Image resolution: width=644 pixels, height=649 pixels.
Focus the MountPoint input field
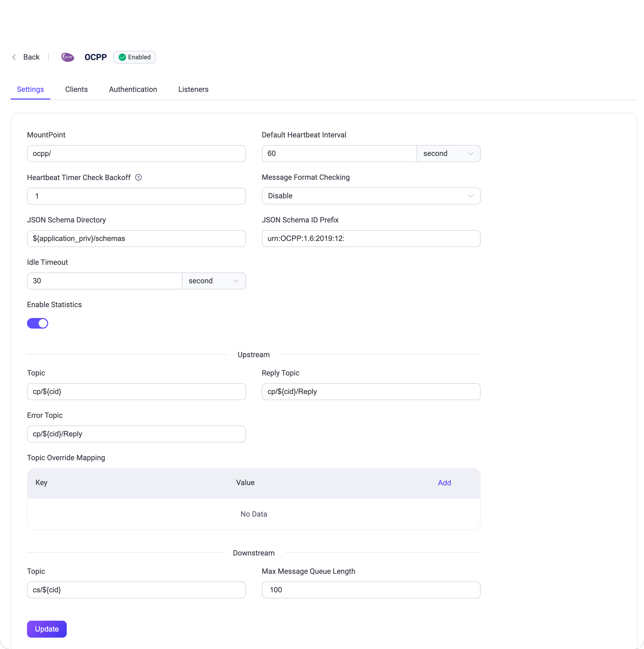coord(136,154)
